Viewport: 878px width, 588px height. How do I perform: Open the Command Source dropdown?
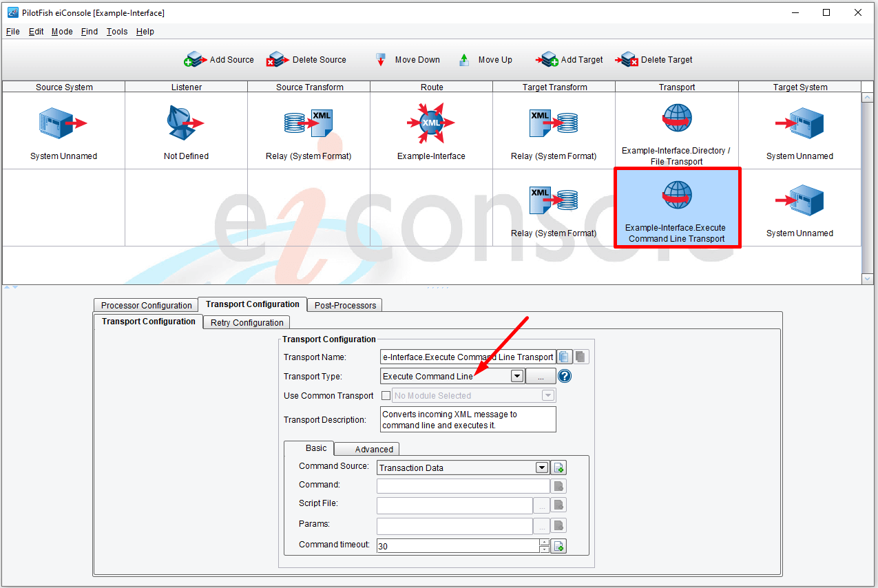[542, 468]
